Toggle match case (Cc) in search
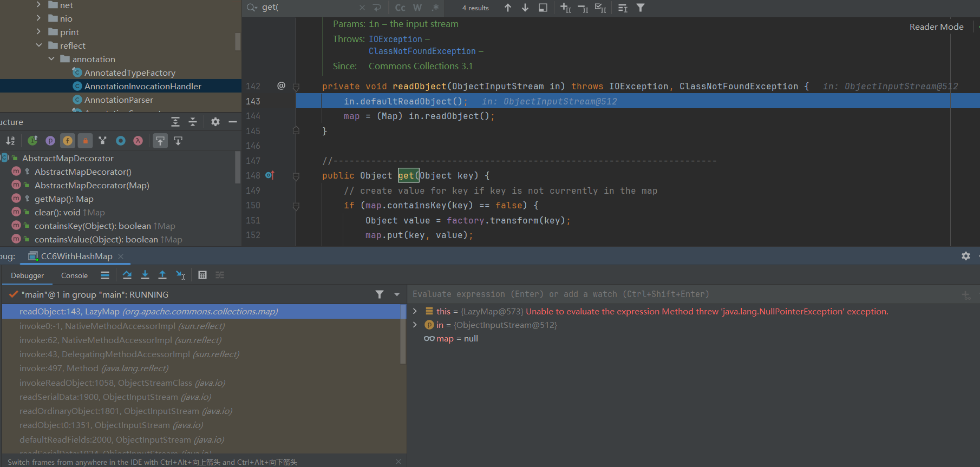The height and width of the screenshot is (467, 980). tap(400, 8)
